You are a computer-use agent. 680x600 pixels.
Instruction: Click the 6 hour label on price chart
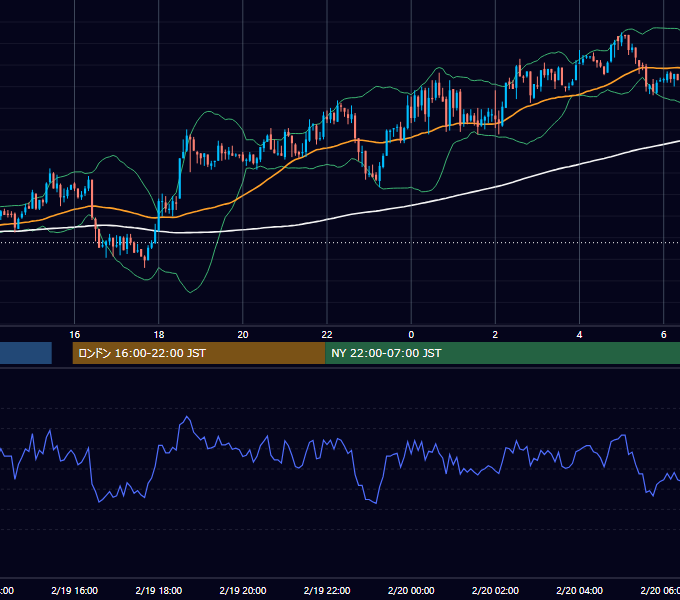tap(664, 335)
